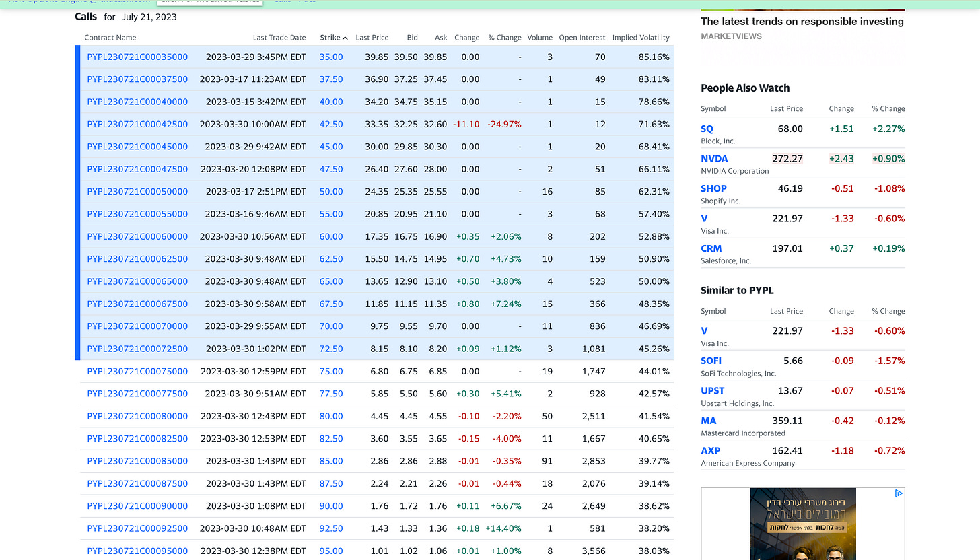Open contract PYPL230721C00075000
This screenshot has height=560, width=980.
pos(137,371)
